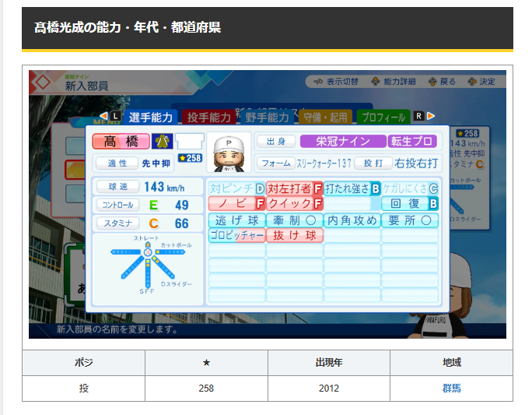The height and width of the screenshot is (415, 532).
Task: Switch to the 選手能力 tab
Action: coord(151,118)
